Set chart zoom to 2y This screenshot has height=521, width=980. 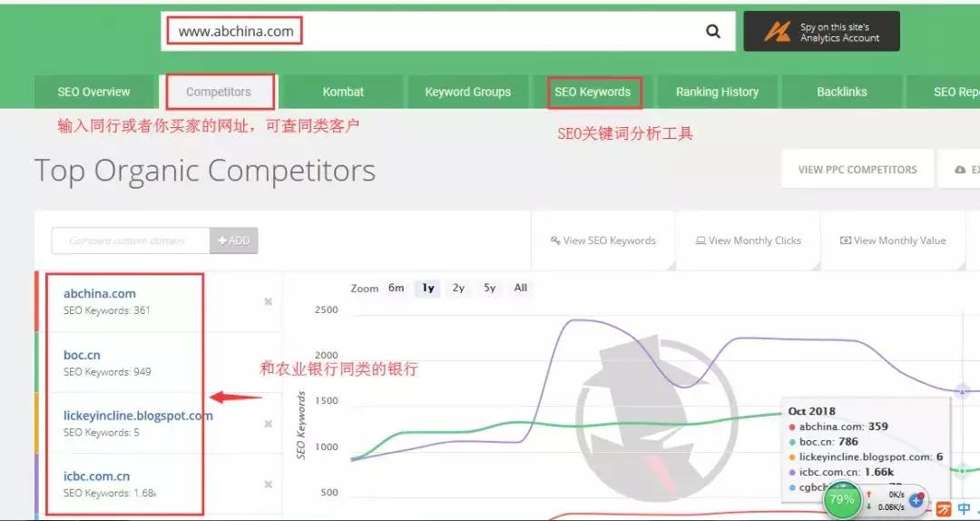click(x=459, y=289)
